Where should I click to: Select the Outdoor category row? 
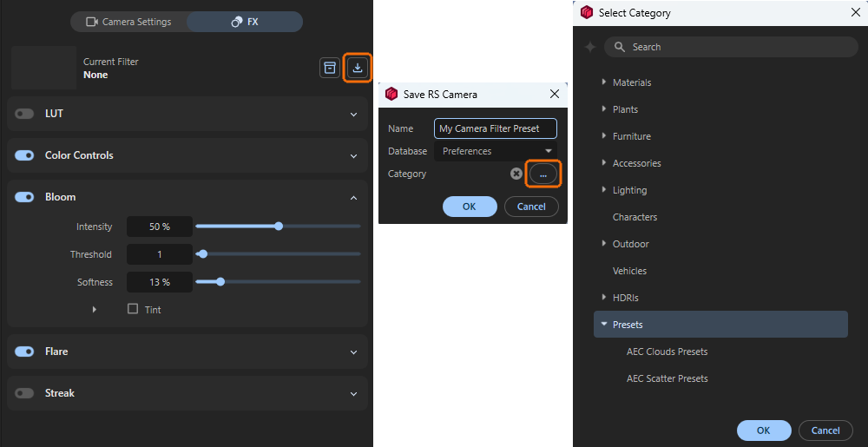pyautogui.click(x=720, y=243)
